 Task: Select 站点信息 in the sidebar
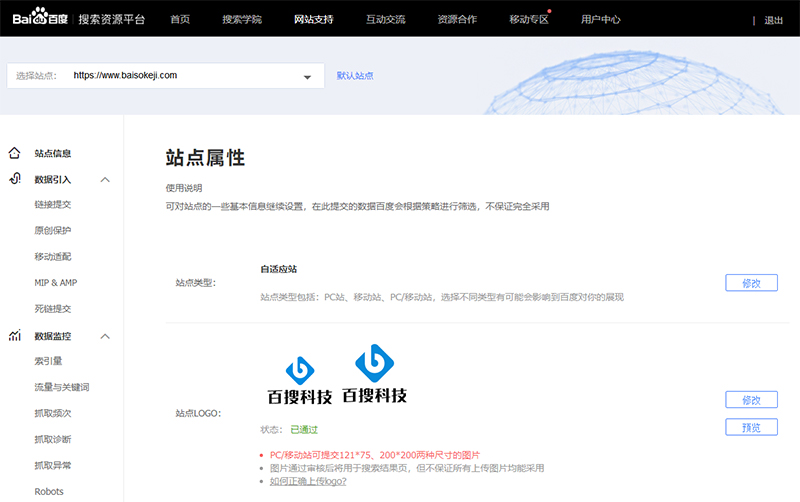point(53,153)
